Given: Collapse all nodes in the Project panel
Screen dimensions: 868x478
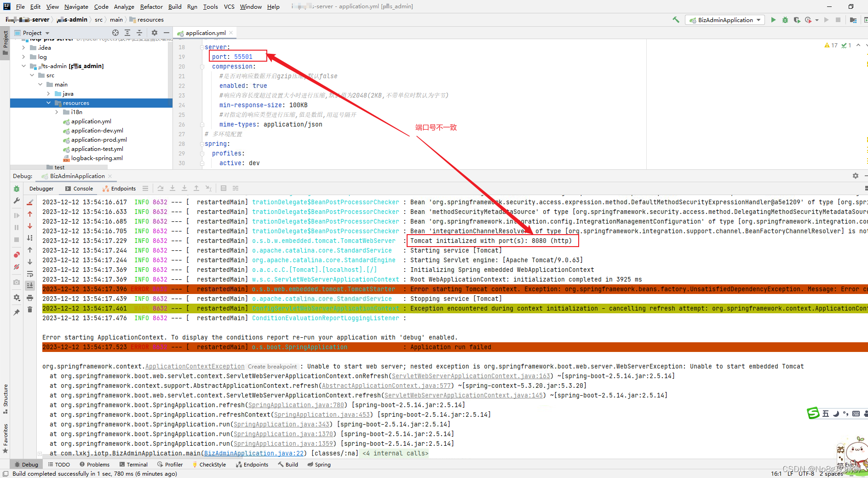Looking at the screenshot, I should click(139, 33).
